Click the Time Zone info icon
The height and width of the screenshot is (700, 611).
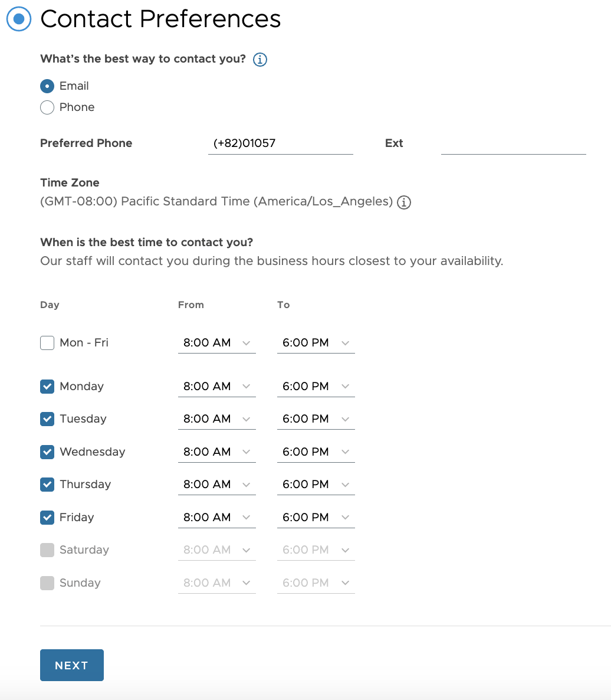(403, 202)
